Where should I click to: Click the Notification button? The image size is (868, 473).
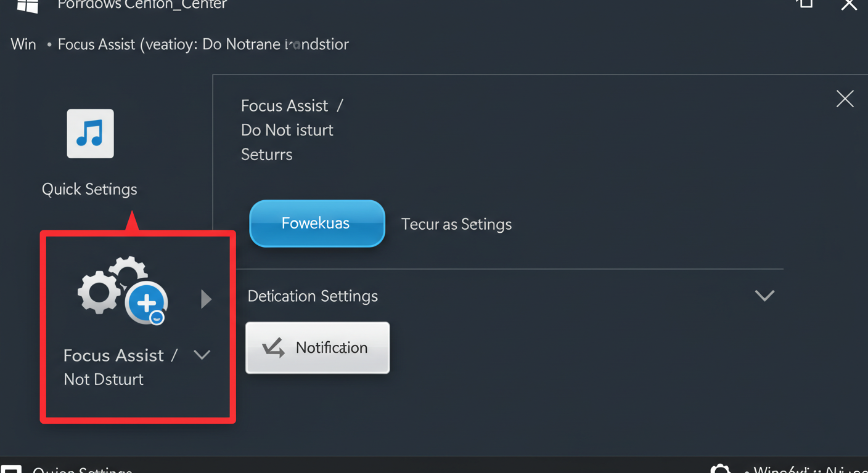[x=317, y=347]
